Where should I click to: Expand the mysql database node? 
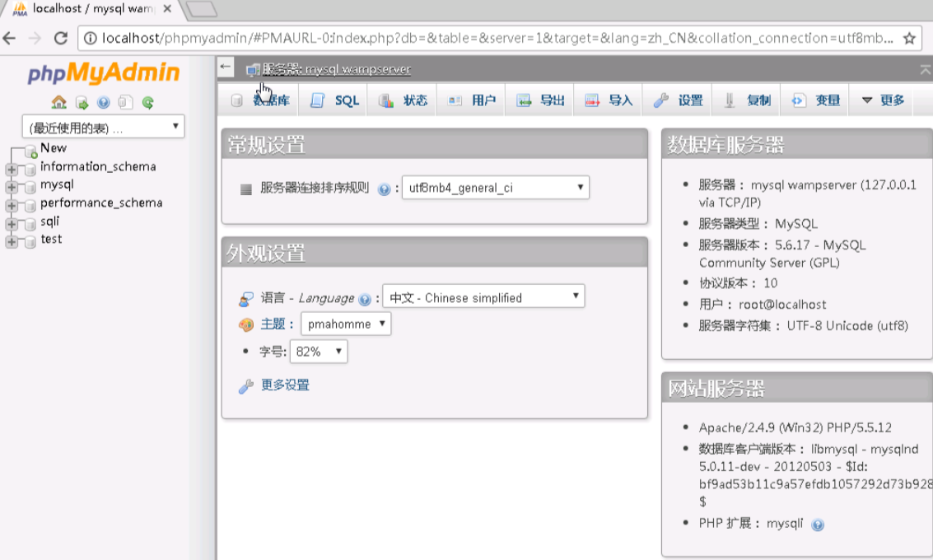pyautogui.click(x=12, y=188)
